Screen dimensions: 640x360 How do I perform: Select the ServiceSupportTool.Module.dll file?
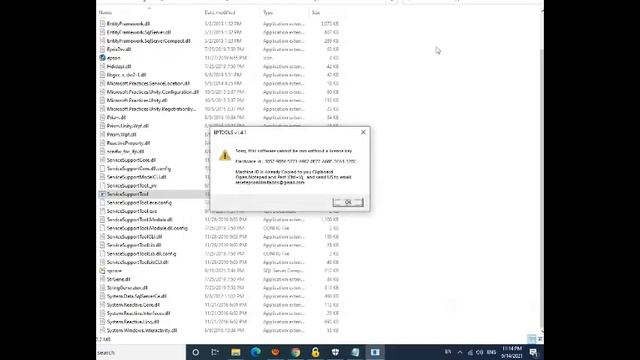pyautogui.click(x=140, y=220)
